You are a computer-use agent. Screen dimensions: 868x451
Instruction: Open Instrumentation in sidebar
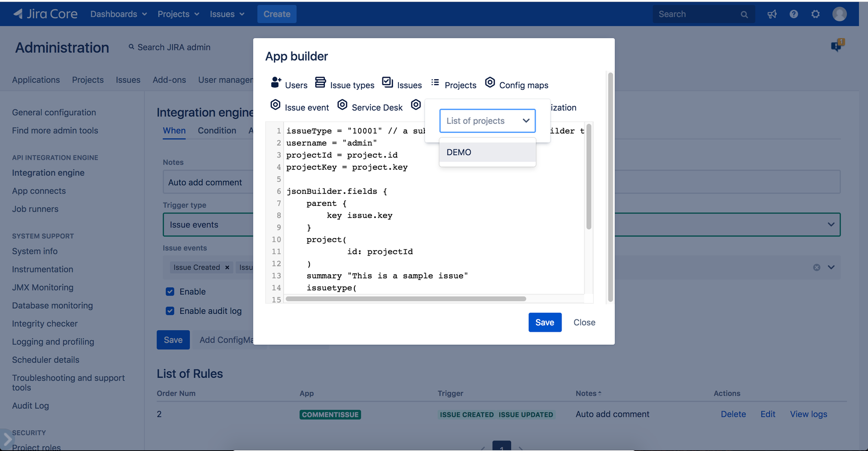pos(43,269)
